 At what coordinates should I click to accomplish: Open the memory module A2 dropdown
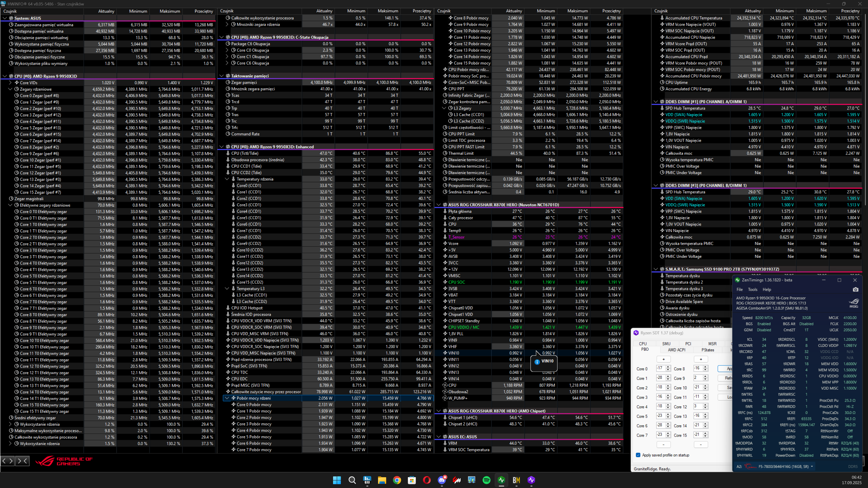(x=812, y=467)
